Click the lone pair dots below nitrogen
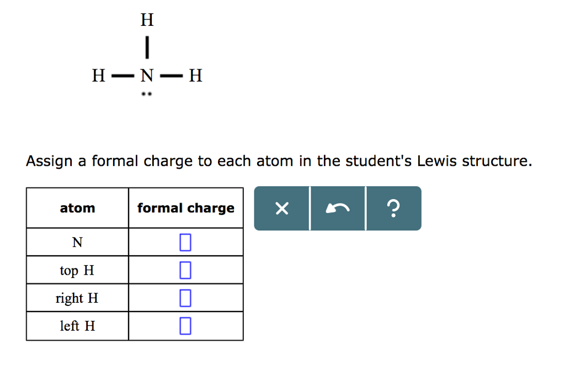 point(146,94)
